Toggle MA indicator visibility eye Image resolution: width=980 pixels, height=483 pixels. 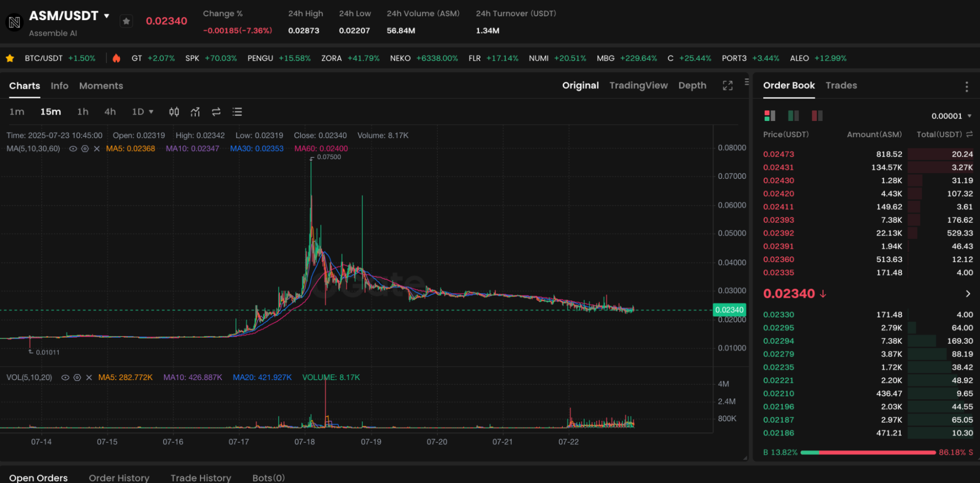click(x=73, y=149)
